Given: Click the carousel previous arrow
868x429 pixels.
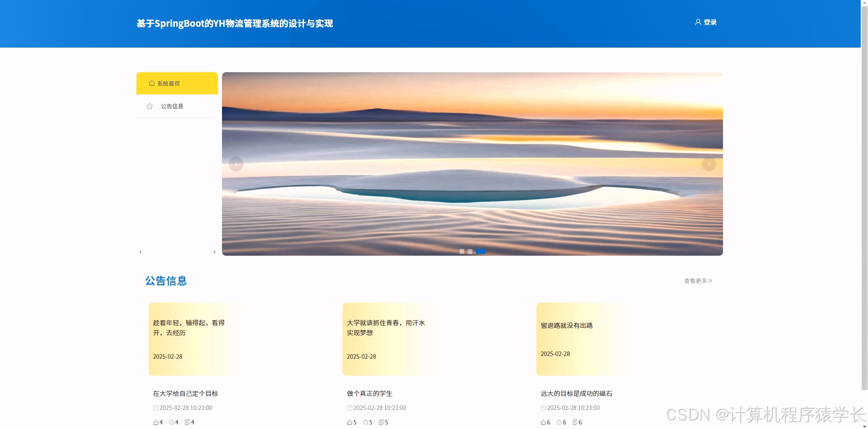Looking at the screenshot, I should [x=236, y=164].
